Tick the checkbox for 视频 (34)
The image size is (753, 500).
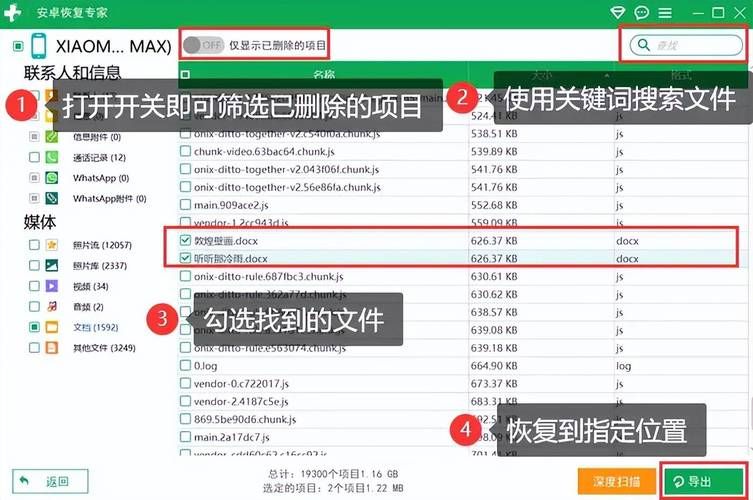pyautogui.click(x=34, y=286)
